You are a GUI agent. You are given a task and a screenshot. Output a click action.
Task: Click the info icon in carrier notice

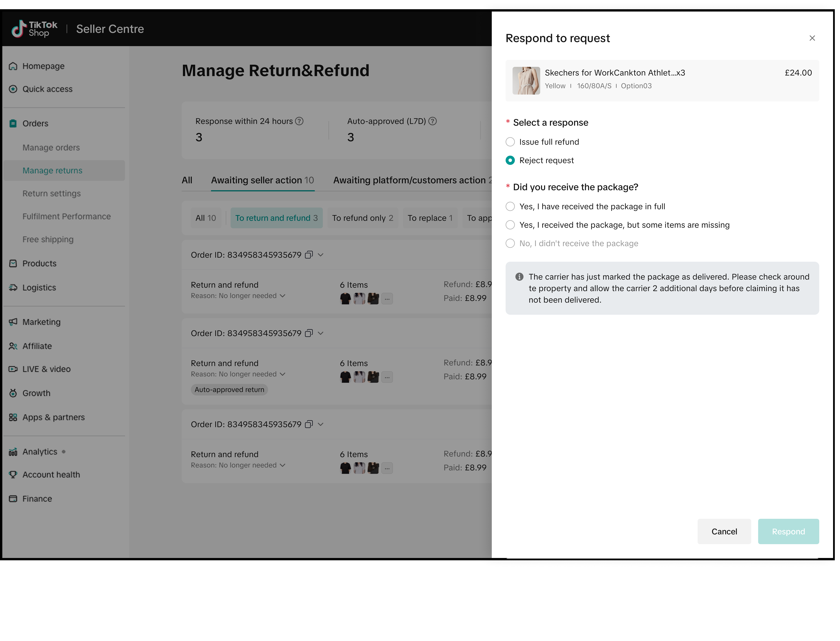[519, 277]
